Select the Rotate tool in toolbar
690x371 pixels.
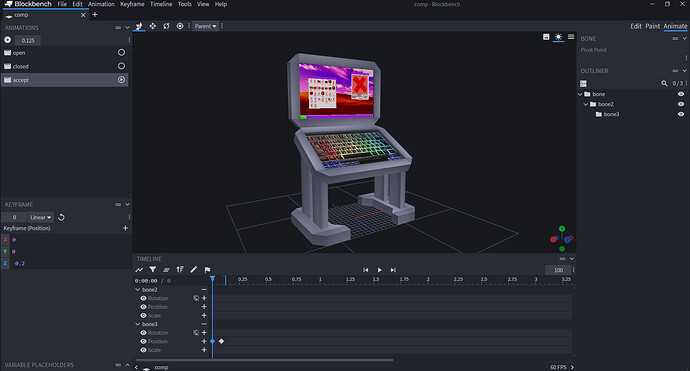pyautogui.click(x=166, y=26)
